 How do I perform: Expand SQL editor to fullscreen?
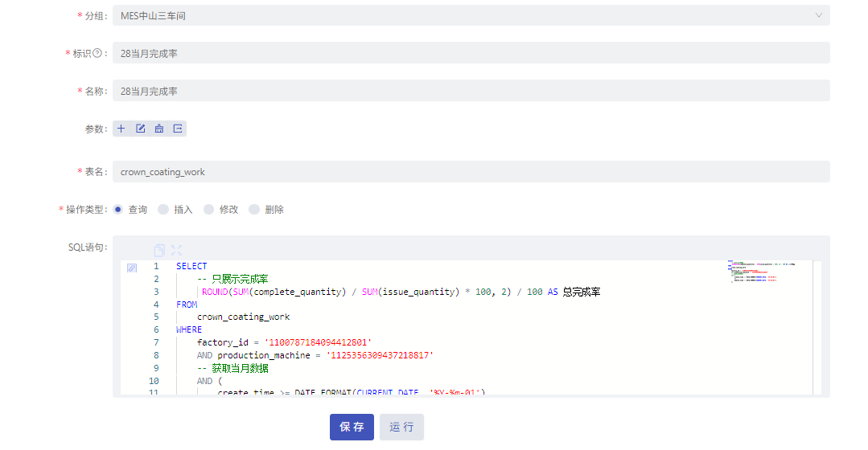(177, 250)
